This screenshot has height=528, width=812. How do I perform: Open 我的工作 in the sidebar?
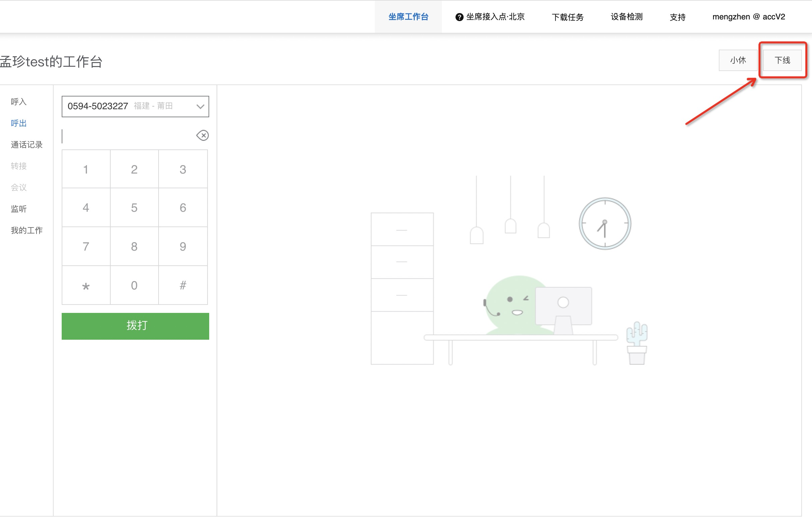tap(26, 230)
